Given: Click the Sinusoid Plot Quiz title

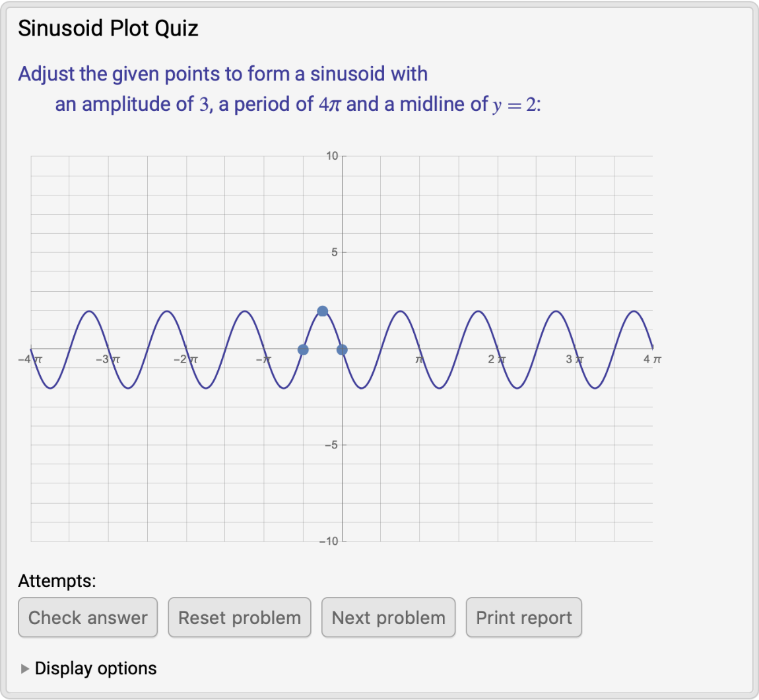Looking at the screenshot, I should point(108,28).
